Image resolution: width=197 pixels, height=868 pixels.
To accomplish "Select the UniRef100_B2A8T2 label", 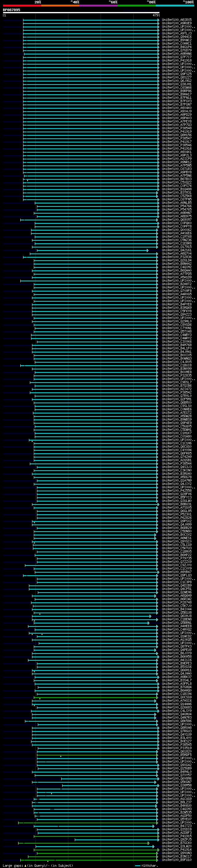I will pos(176,284).
